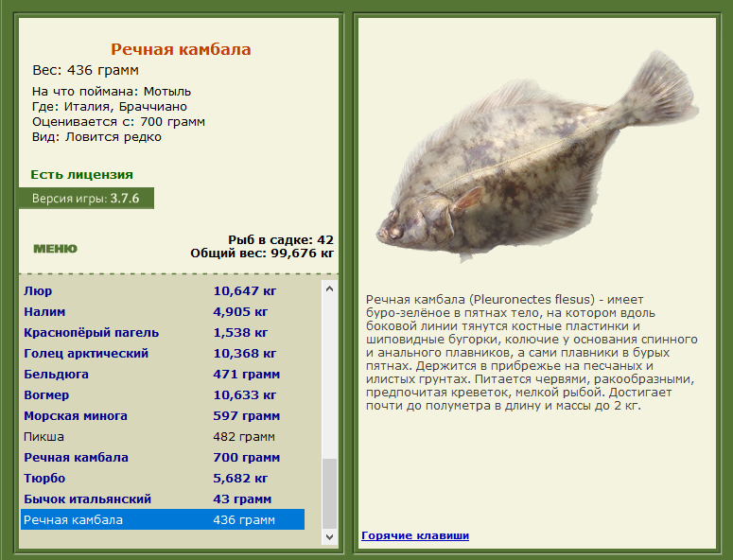Click the orange Речная камбала title
The height and width of the screenshot is (560, 733).
(181, 49)
